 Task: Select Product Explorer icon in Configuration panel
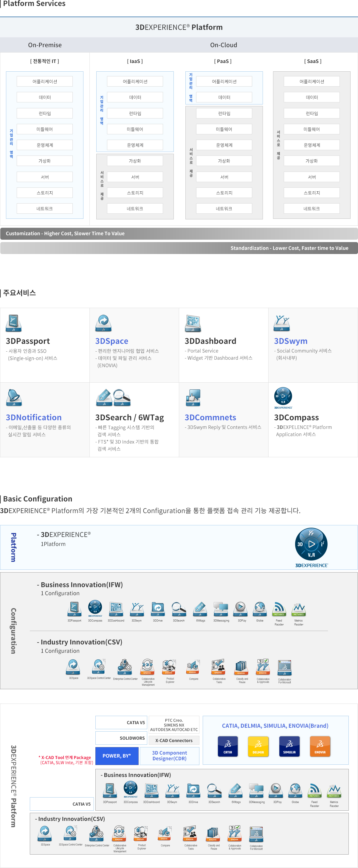pos(169,667)
